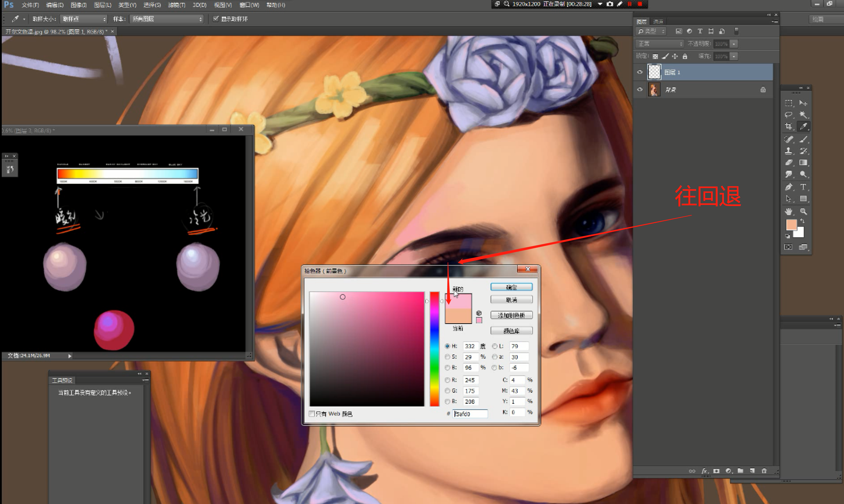Select the Magic Wand tool
The height and width of the screenshot is (504, 844).
[x=803, y=115]
